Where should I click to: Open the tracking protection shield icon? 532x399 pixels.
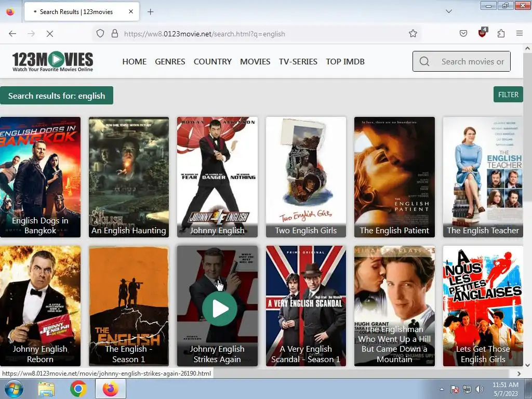click(100, 34)
